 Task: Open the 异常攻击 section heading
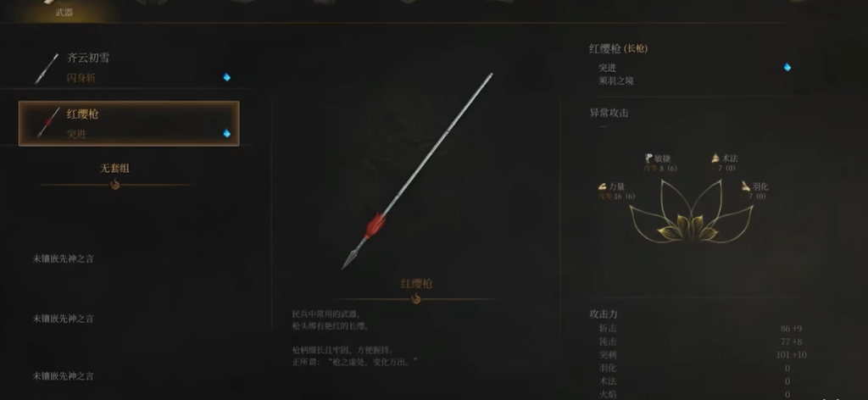point(609,113)
